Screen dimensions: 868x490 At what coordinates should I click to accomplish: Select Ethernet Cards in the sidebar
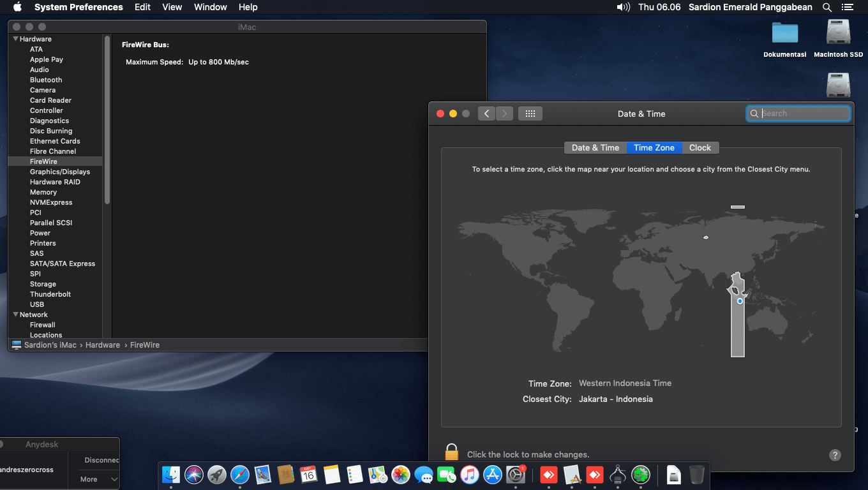pyautogui.click(x=55, y=141)
